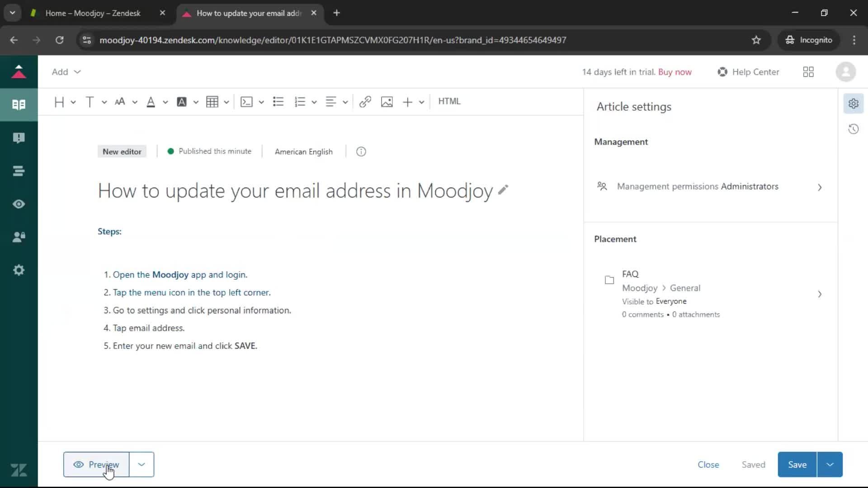Open the Zendesk products grid
Screen dimensions: 868x488
[808, 72]
